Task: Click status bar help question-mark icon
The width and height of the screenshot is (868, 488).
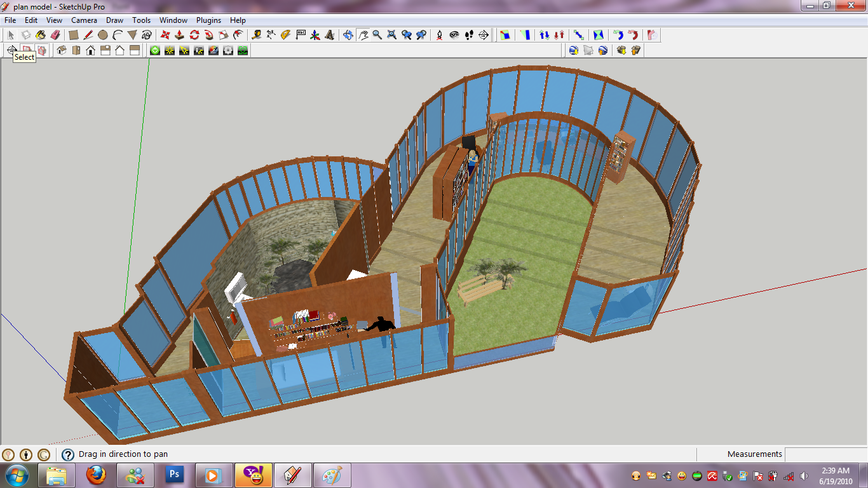Action: [x=68, y=454]
